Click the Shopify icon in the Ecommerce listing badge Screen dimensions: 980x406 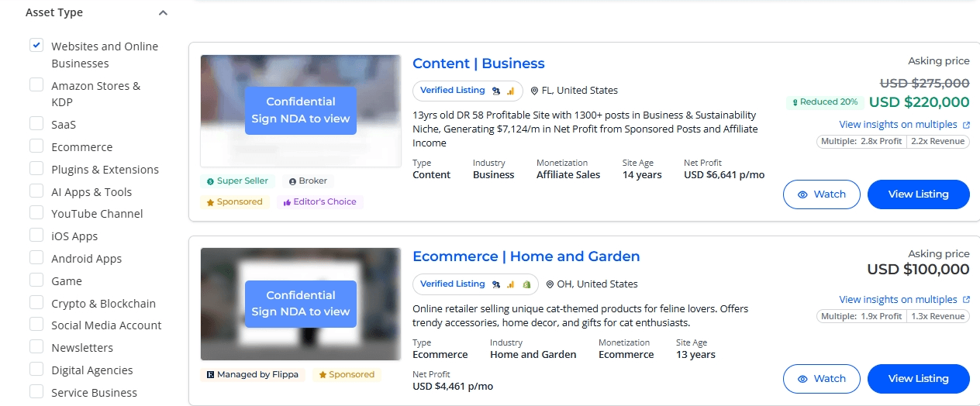click(526, 284)
